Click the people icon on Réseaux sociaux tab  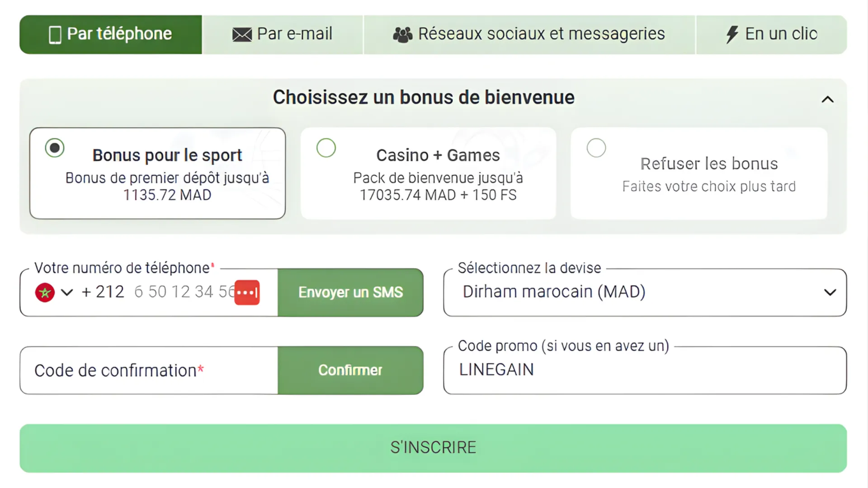coord(402,33)
